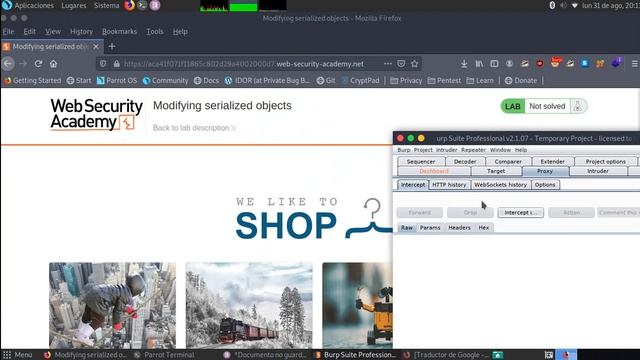Screen dimensions: 640x360
Task: Open the skyscraper climber product thumbnail
Action: click(x=113, y=305)
